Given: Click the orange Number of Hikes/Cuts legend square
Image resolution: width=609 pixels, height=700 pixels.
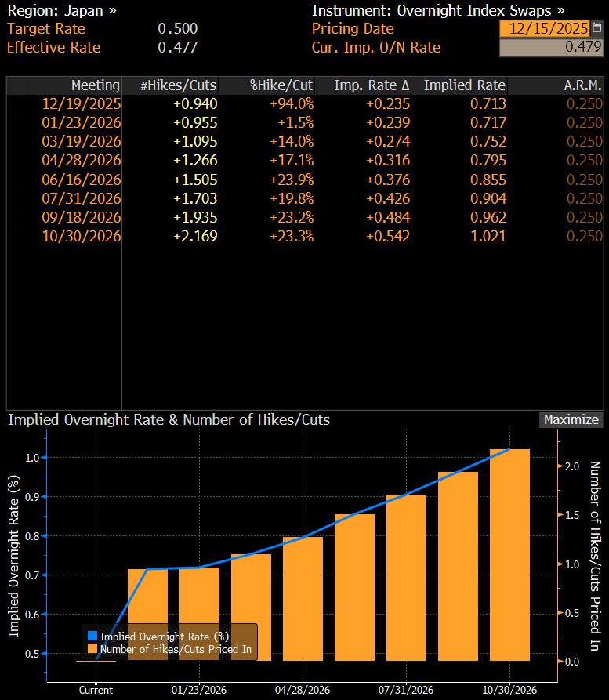Looking at the screenshot, I should 92,648.
